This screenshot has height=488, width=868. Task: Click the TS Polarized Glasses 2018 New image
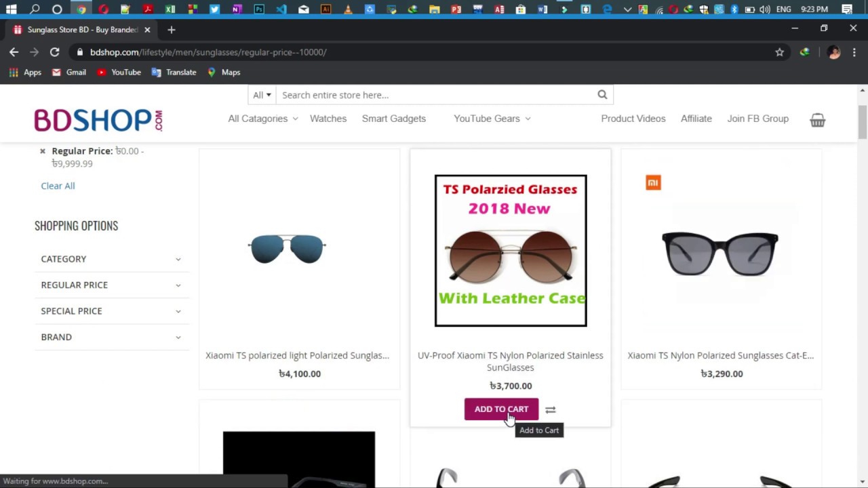511,251
